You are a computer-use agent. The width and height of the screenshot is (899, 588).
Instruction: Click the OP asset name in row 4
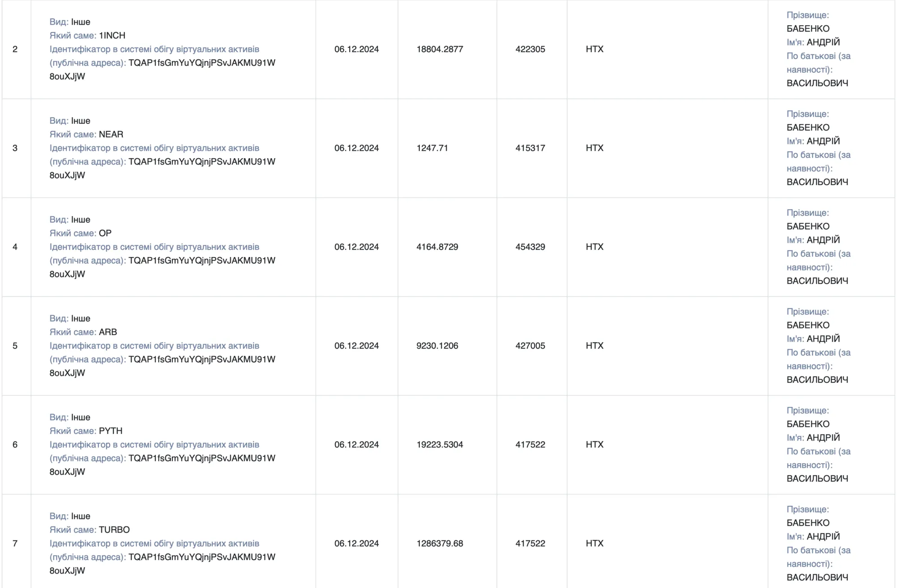105,233
